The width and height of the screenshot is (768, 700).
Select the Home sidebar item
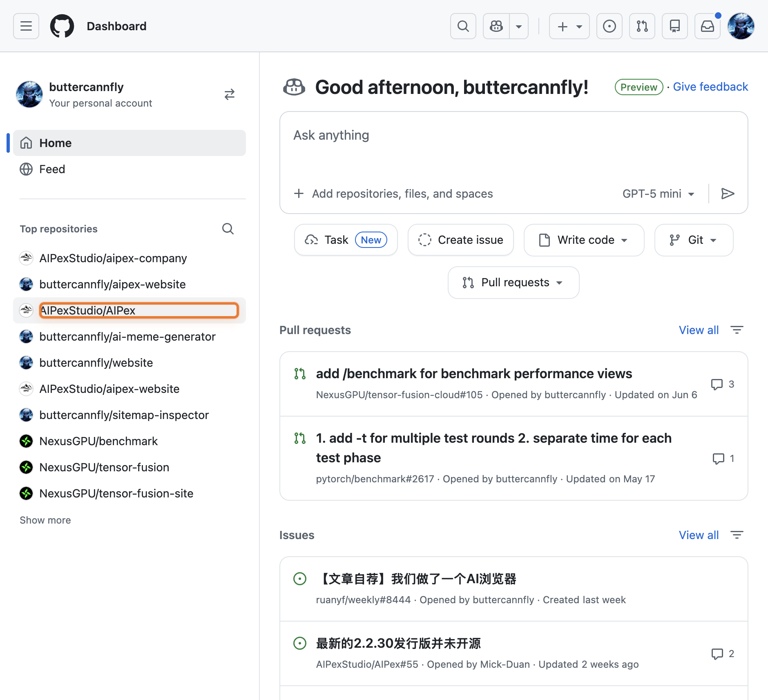pyautogui.click(x=56, y=143)
